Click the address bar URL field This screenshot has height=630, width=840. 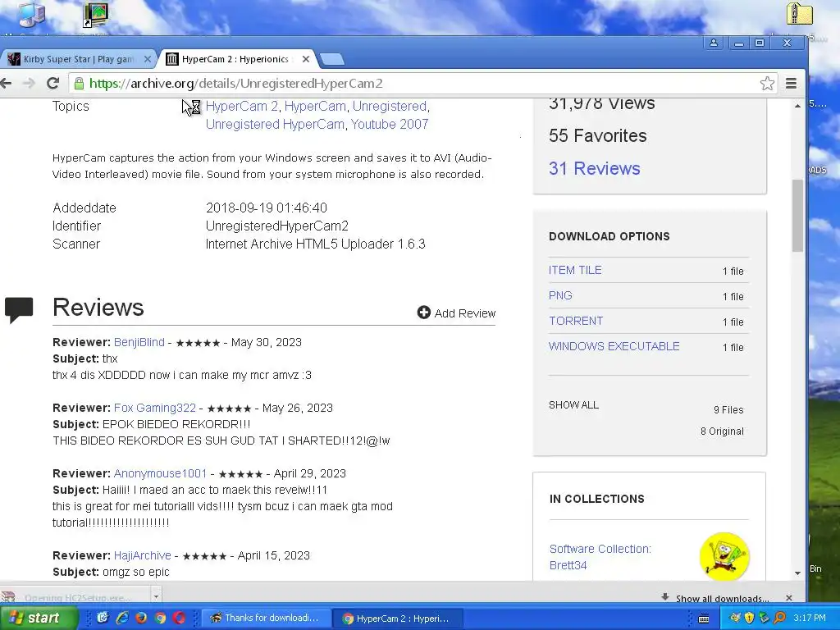(x=418, y=83)
